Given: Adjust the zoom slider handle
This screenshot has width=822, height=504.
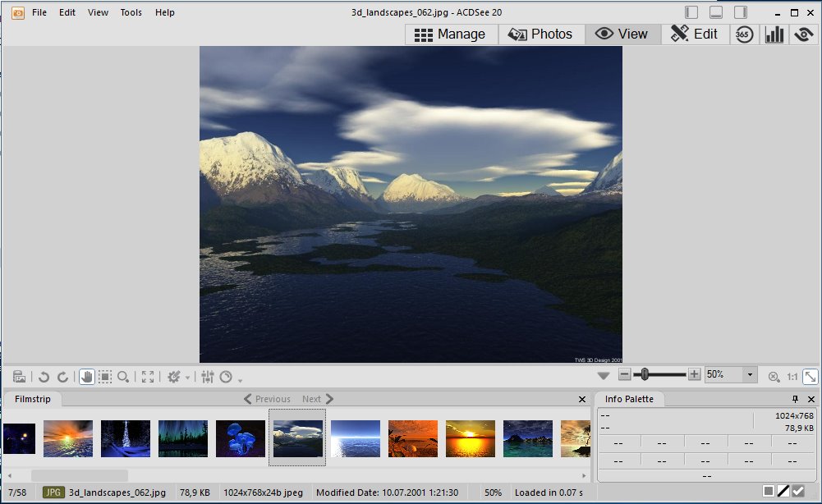Looking at the screenshot, I should tap(645, 374).
